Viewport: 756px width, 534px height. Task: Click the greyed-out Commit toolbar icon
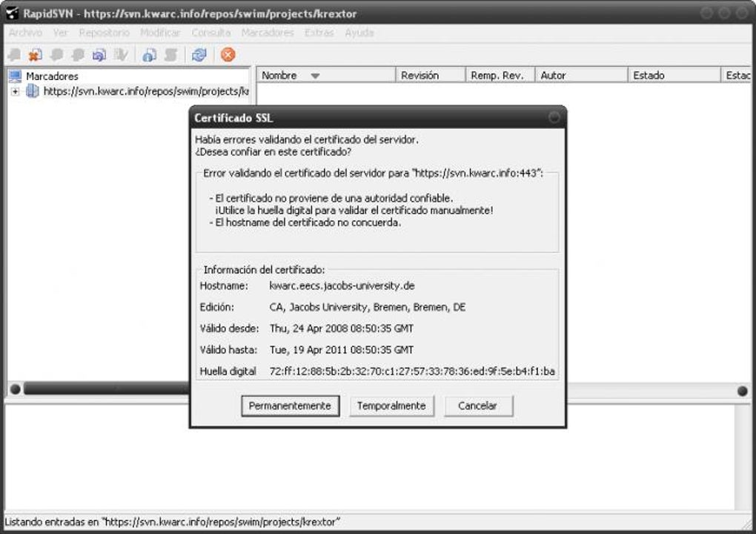[x=78, y=54]
